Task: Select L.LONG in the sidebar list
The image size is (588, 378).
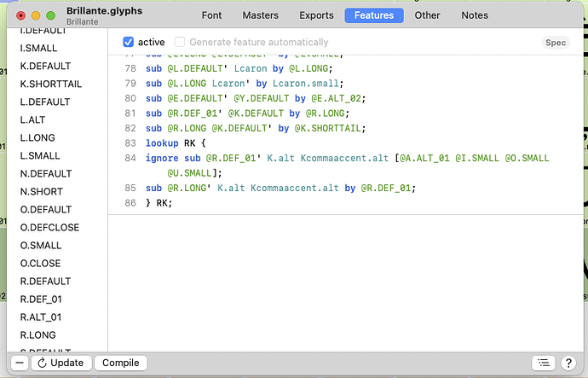Action: pyautogui.click(x=37, y=137)
